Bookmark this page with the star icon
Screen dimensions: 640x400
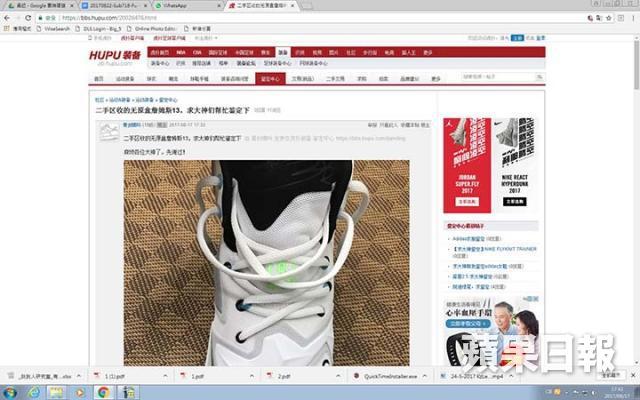pyautogui.click(x=609, y=18)
